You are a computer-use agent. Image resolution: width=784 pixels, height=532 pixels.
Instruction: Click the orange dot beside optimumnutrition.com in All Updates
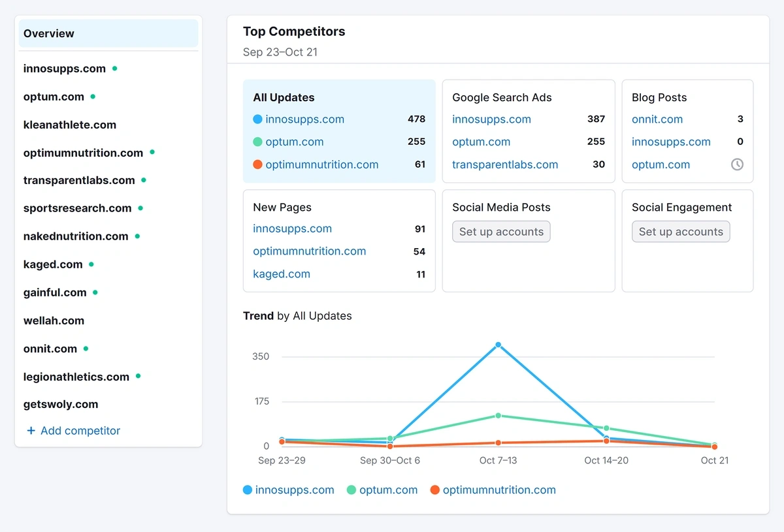(x=257, y=164)
